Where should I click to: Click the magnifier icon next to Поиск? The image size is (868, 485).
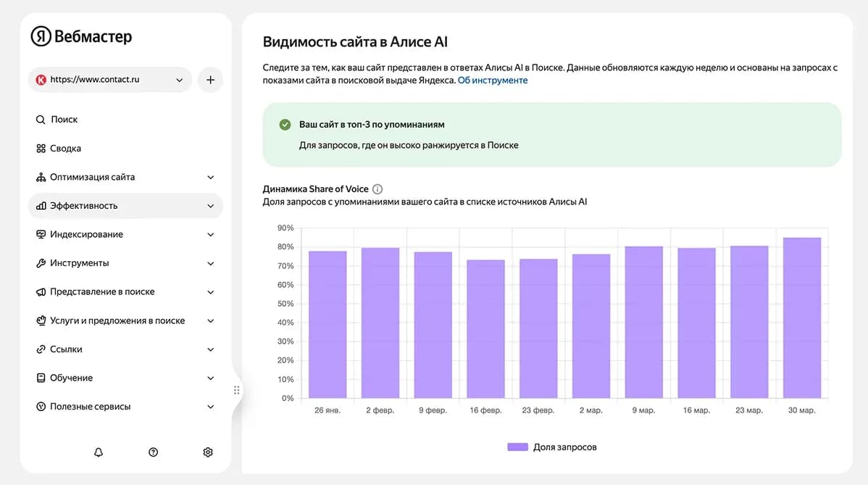click(x=41, y=120)
